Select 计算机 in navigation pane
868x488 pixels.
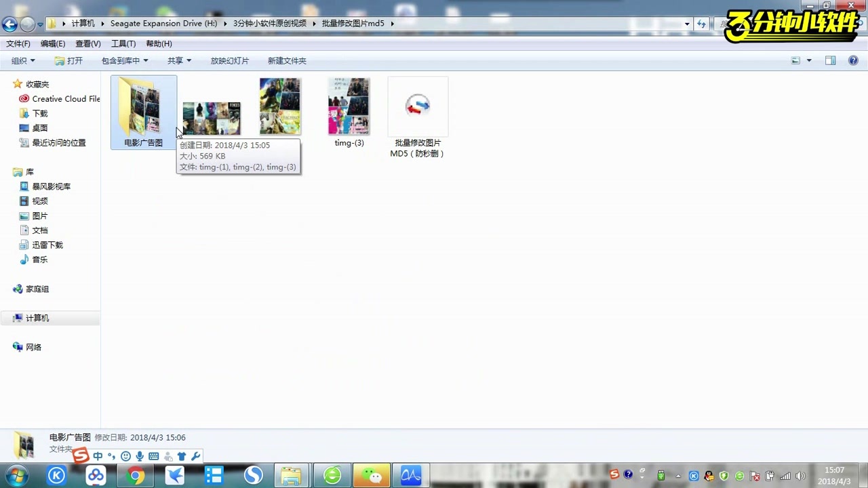point(31,319)
